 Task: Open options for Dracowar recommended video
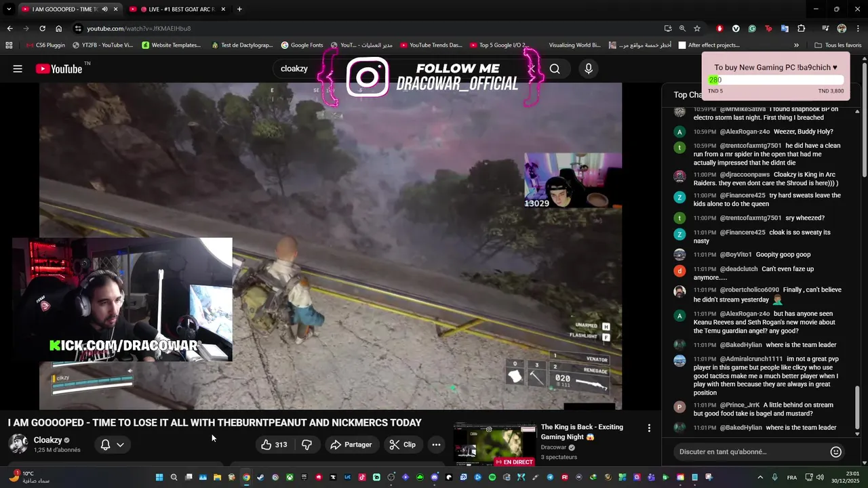click(x=649, y=428)
